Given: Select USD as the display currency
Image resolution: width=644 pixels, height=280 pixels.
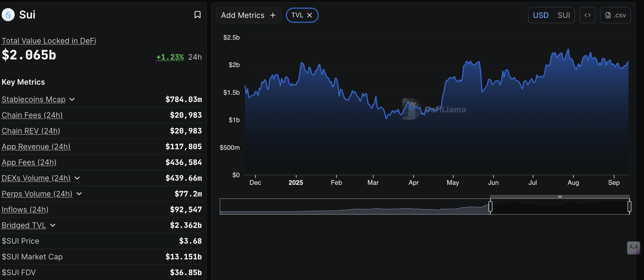Looking at the screenshot, I should [x=541, y=15].
